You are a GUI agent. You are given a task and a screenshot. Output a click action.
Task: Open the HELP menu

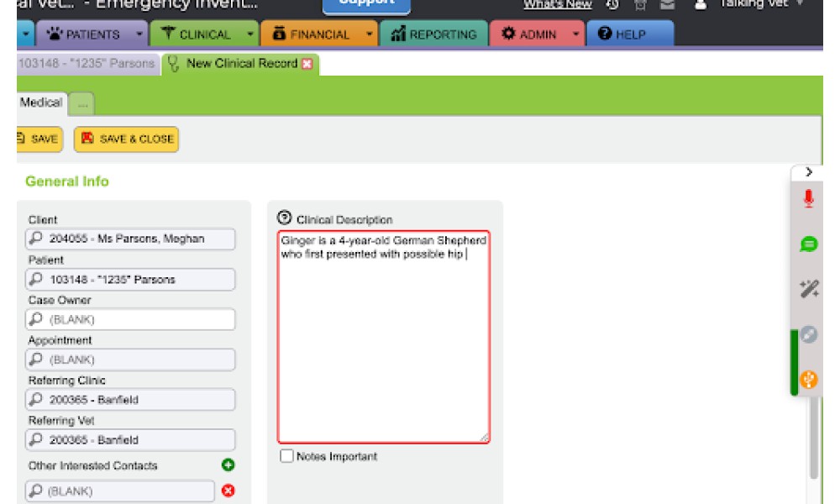(x=630, y=34)
